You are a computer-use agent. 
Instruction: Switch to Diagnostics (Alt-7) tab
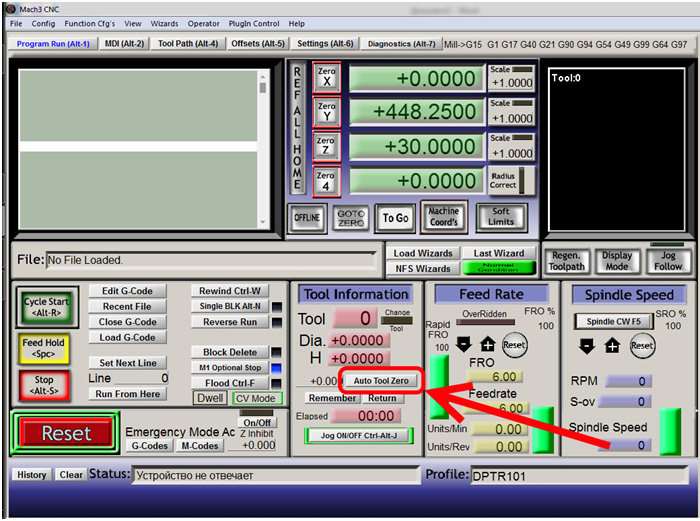401,44
